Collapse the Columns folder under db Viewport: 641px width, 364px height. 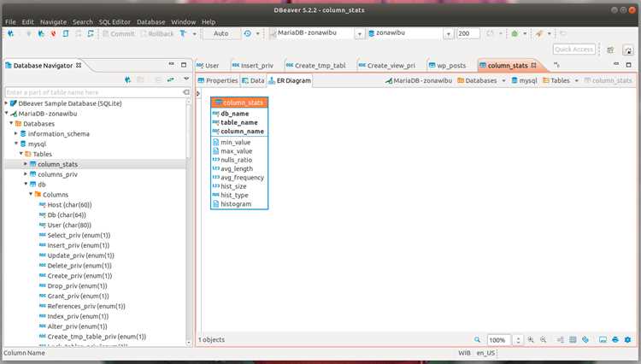click(31, 194)
